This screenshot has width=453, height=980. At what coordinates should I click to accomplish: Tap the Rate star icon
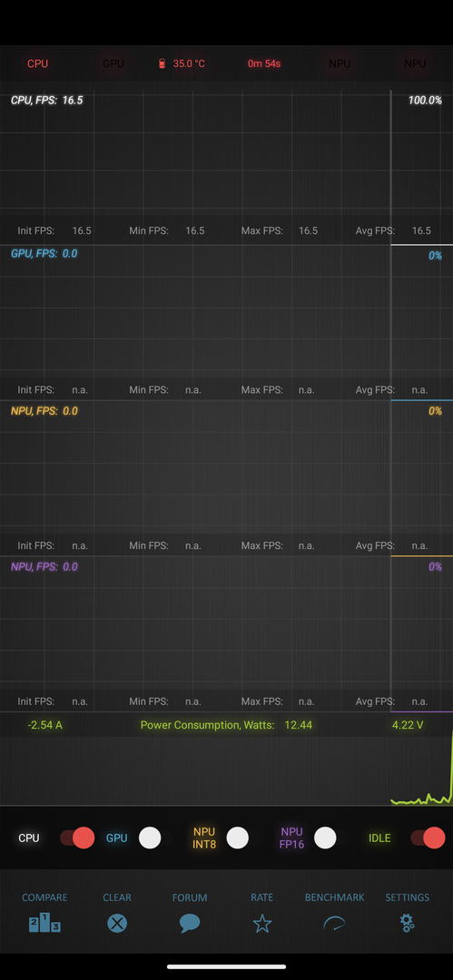(x=262, y=923)
